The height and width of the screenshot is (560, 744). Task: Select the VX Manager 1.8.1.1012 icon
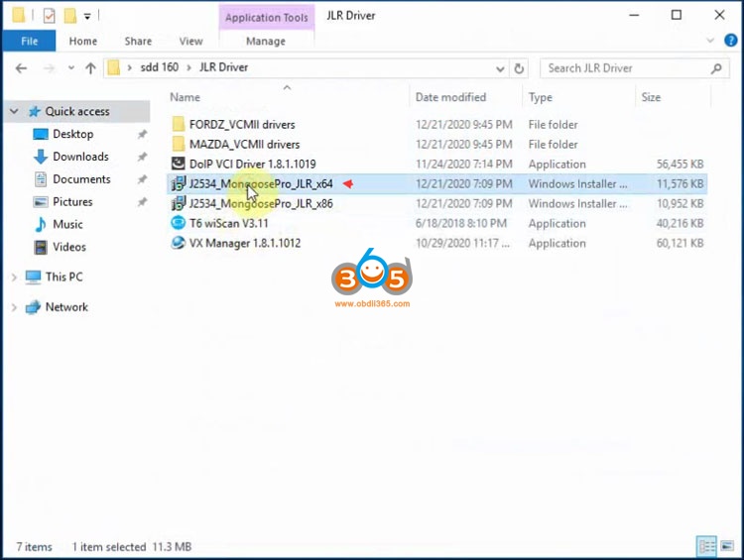click(x=179, y=243)
